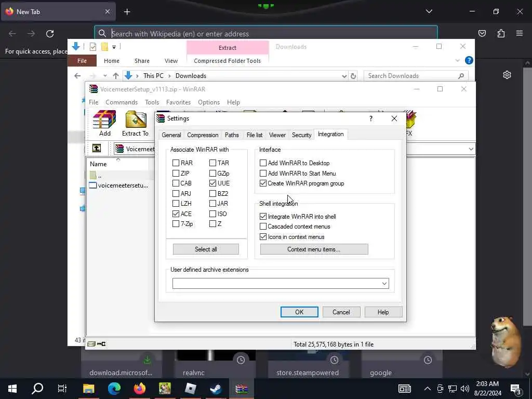Click the WinRAR taskbar icon
The width and height of the screenshot is (532, 399).
point(241,389)
